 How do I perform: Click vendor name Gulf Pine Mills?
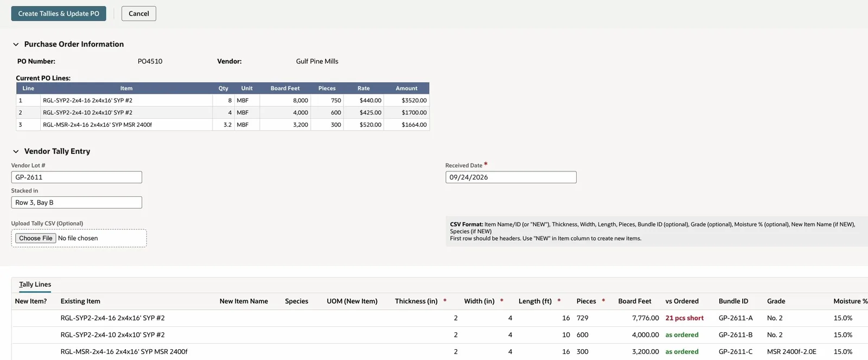tap(317, 61)
